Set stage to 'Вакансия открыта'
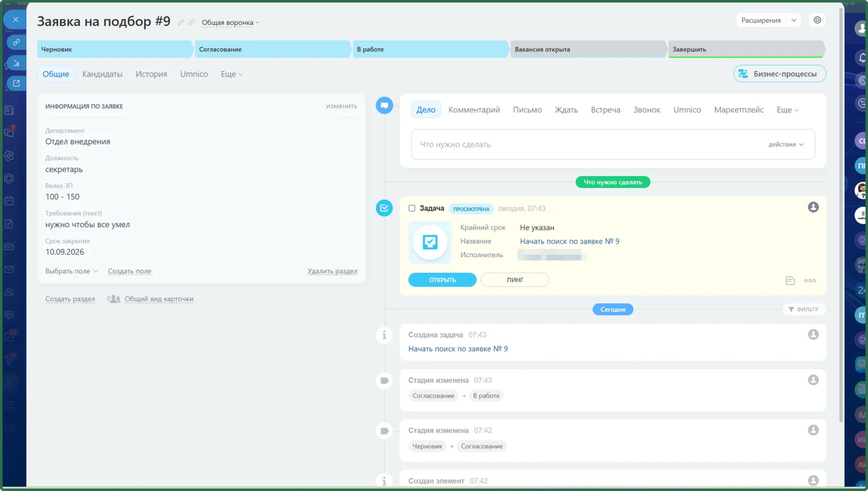 pos(588,50)
